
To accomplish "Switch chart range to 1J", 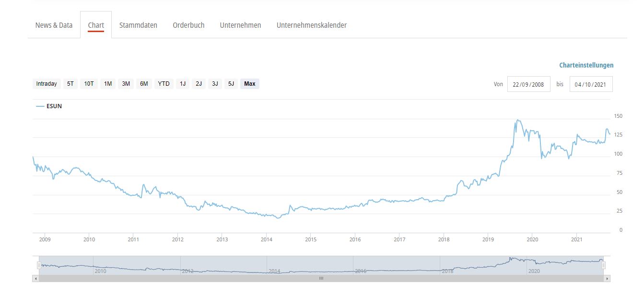I will (x=183, y=84).
